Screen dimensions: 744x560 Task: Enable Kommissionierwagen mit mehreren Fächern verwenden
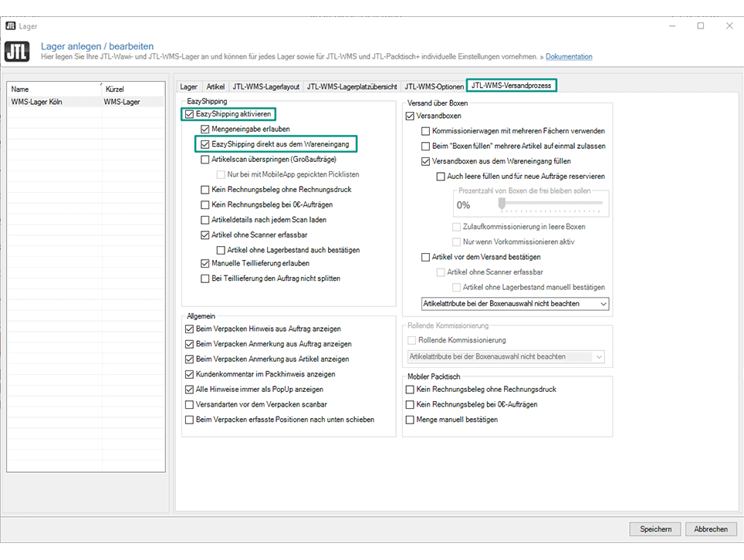click(425, 131)
